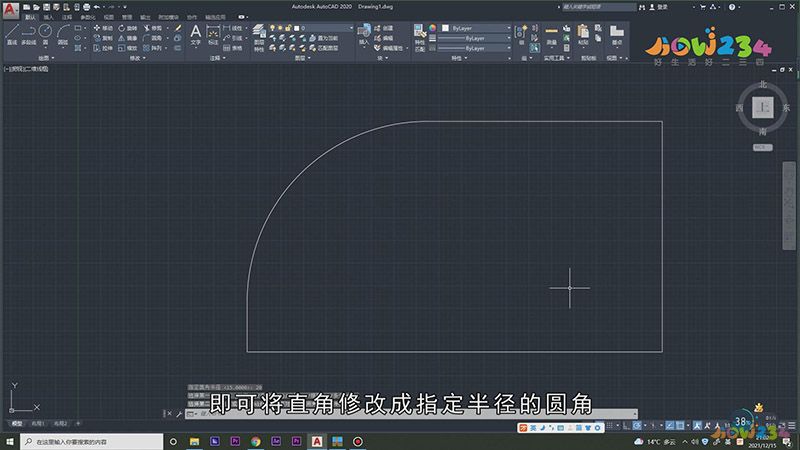
Task: Open the Layer Properties (图层特性) manager
Action: [259, 38]
